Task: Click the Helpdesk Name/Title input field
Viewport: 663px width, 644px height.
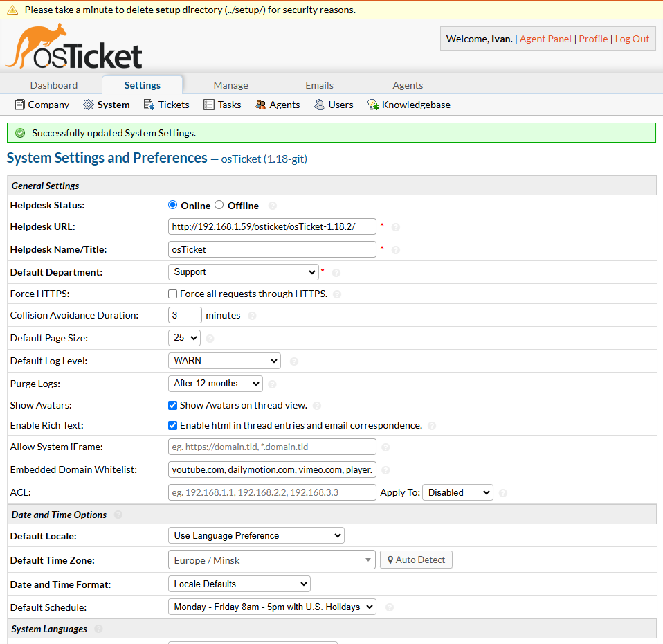Action: point(272,249)
